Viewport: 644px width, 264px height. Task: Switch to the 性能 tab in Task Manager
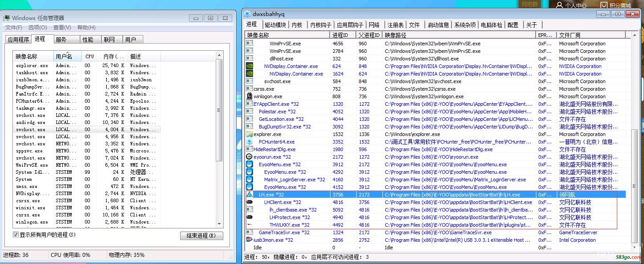tap(88, 40)
